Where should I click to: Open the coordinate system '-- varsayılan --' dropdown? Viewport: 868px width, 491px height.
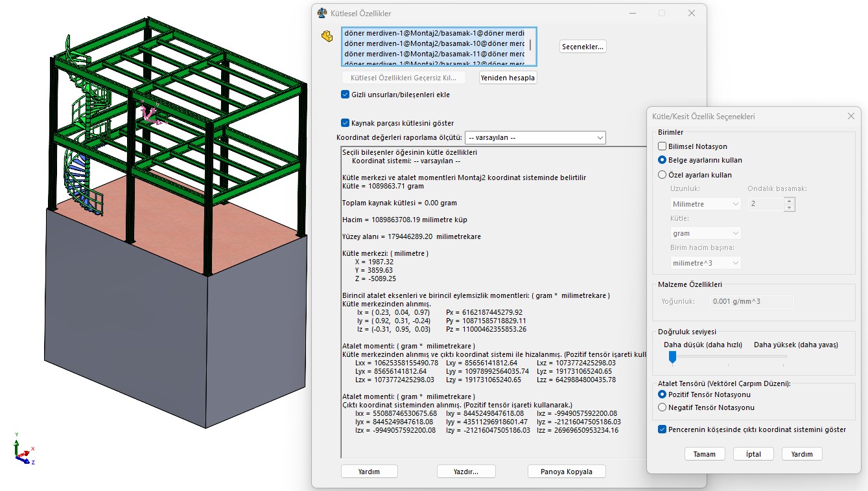click(x=535, y=138)
